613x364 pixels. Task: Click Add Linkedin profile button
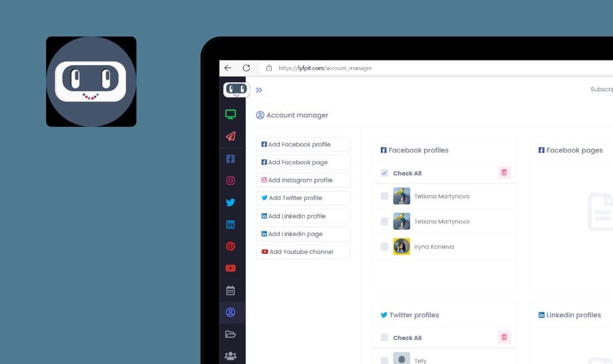[x=304, y=216]
